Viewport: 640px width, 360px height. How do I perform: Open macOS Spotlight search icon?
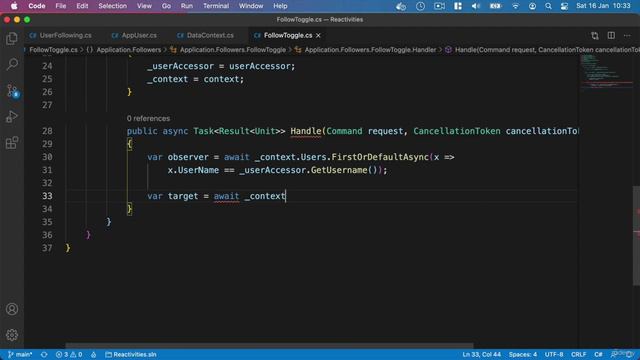click(x=548, y=6)
